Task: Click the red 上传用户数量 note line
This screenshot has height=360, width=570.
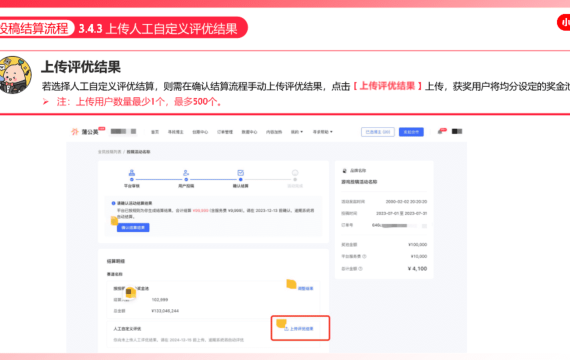Action: (139, 102)
